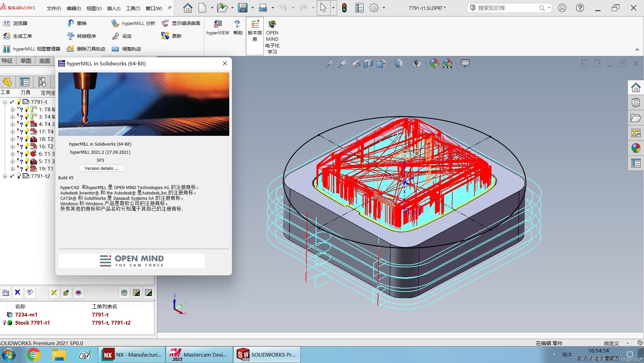Click 删除刀具轨迹 delete toolpath
The image size is (644, 363).
(86, 49)
